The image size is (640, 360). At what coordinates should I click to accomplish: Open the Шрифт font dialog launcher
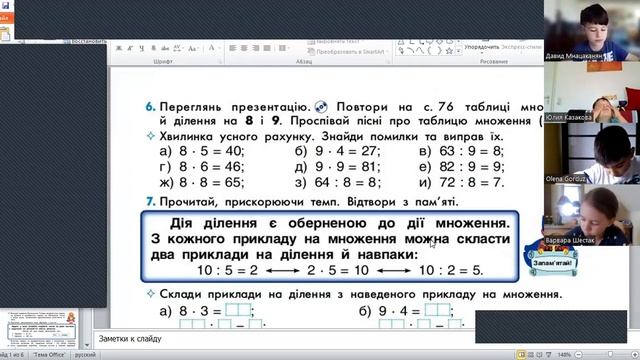click(220, 62)
